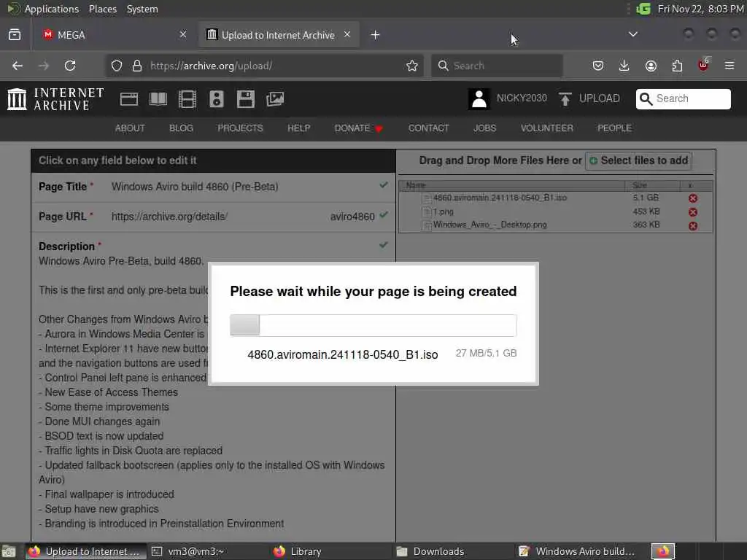Remove 4860.aviromain ISO file with red X
Viewport: 747px width, 560px height.
pos(693,198)
